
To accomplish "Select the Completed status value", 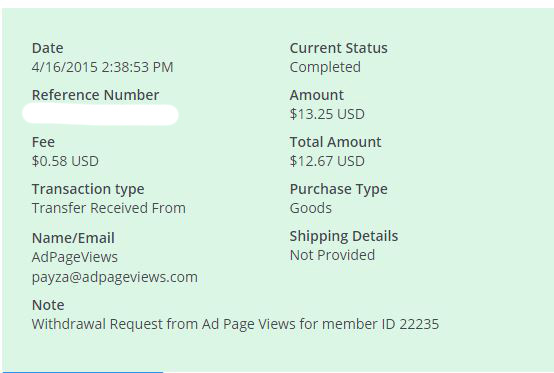I will point(325,67).
